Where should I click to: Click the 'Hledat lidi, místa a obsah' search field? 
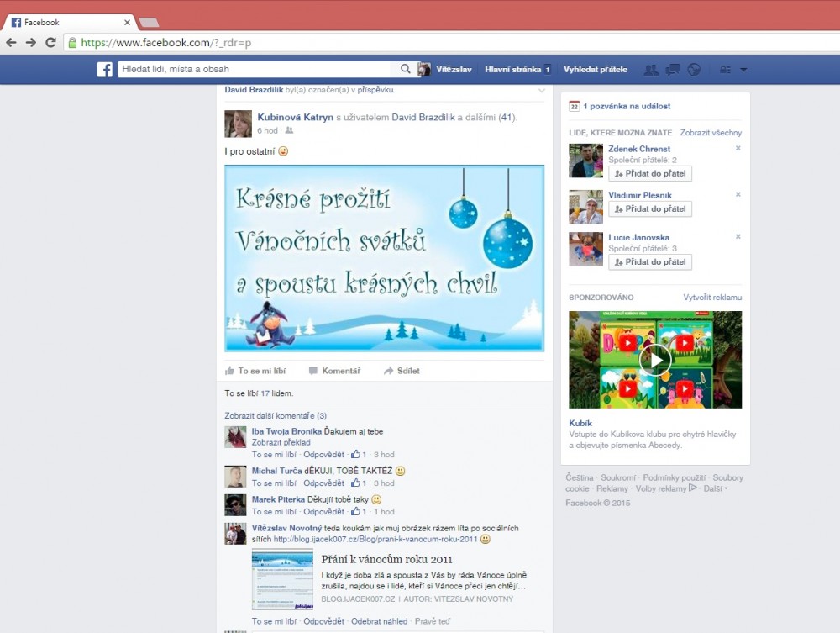[x=256, y=70]
